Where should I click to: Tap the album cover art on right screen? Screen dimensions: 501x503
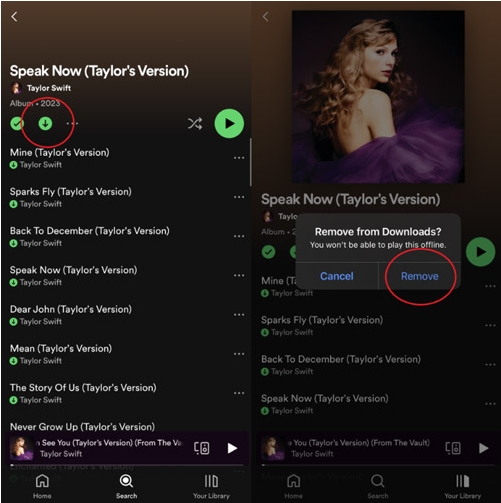pos(378,97)
